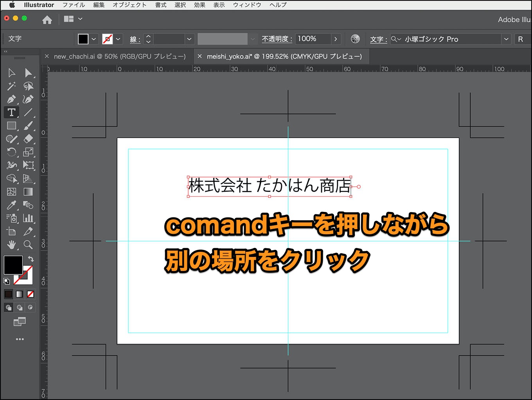This screenshot has width=532, height=400.
Task: Choose the Magic Wand tool
Action: coord(12,86)
